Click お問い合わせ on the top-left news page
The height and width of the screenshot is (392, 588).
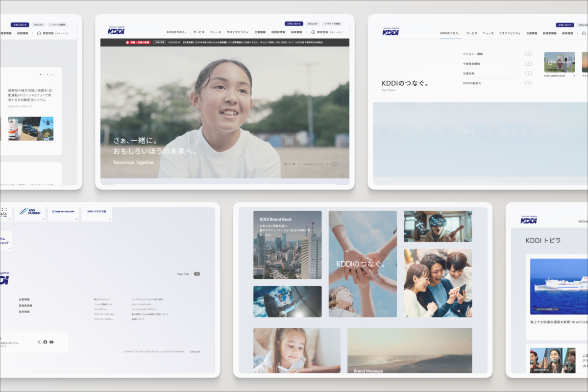pos(20,24)
